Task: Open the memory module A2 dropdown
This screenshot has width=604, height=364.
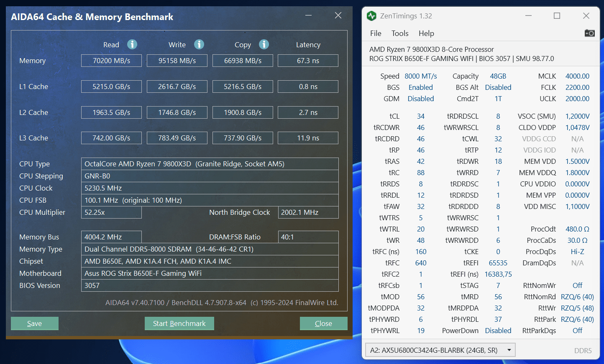Action: coord(440,350)
